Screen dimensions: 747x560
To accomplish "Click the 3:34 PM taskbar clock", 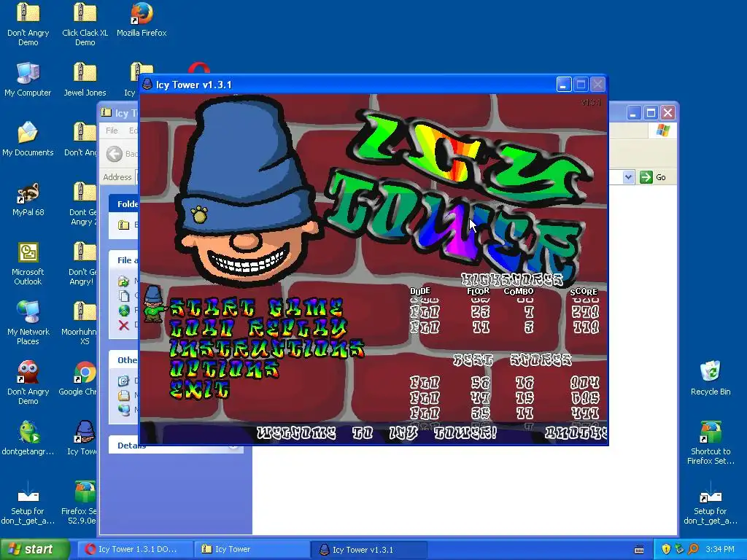I will [720, 549].
